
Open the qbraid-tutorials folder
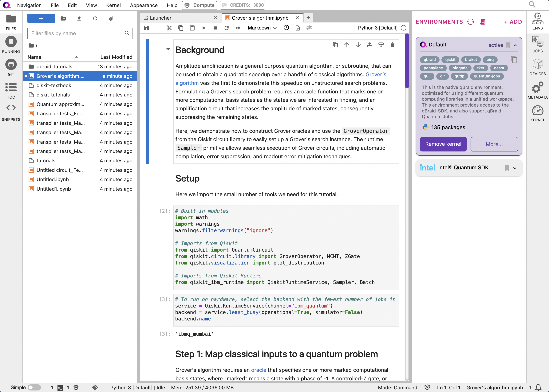coord(80,66)
